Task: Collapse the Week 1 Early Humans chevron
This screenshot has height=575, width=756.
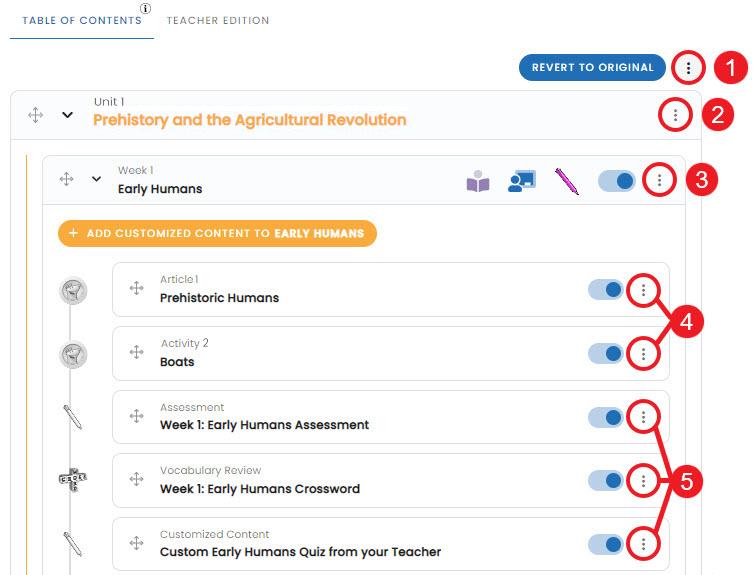Action: tap(96, 179)
